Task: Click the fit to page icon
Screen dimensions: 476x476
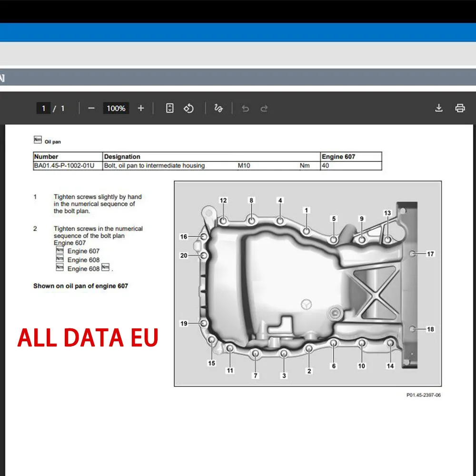Action: pyautogui.click(x=170, y=108)
